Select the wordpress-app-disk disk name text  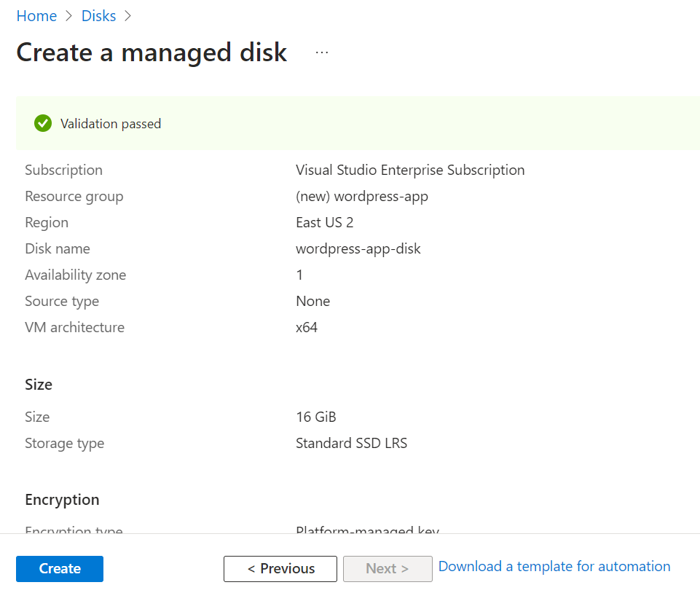(358, 248)
